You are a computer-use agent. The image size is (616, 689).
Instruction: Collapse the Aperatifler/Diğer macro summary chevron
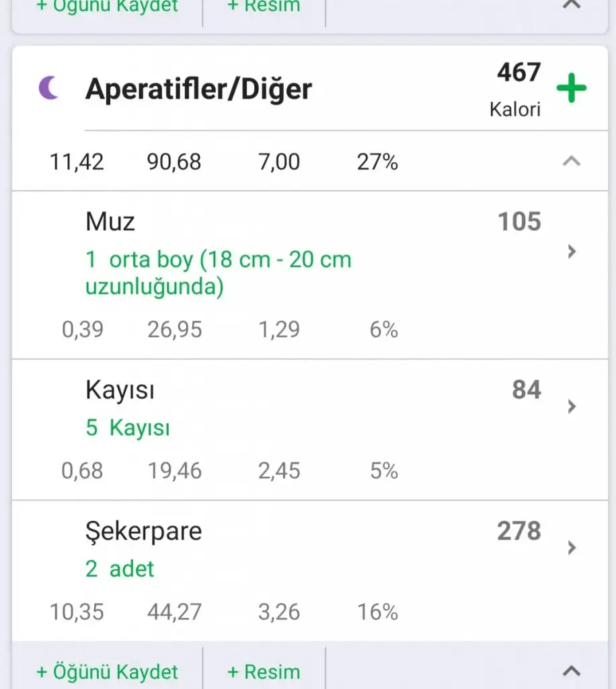(571, 161)
